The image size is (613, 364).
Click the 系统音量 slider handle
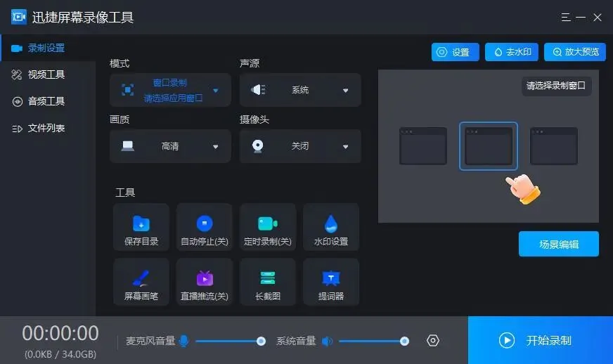pyautogui.click(x=405, y=342)
